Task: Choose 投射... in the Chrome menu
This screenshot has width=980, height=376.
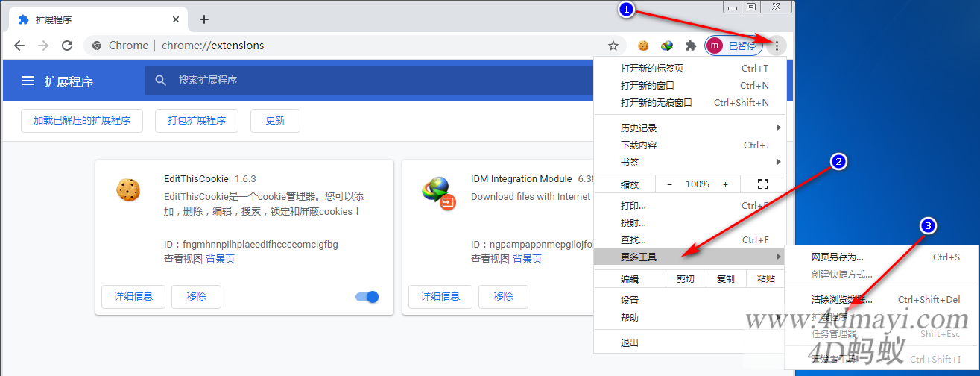Action: coord(689,222)
